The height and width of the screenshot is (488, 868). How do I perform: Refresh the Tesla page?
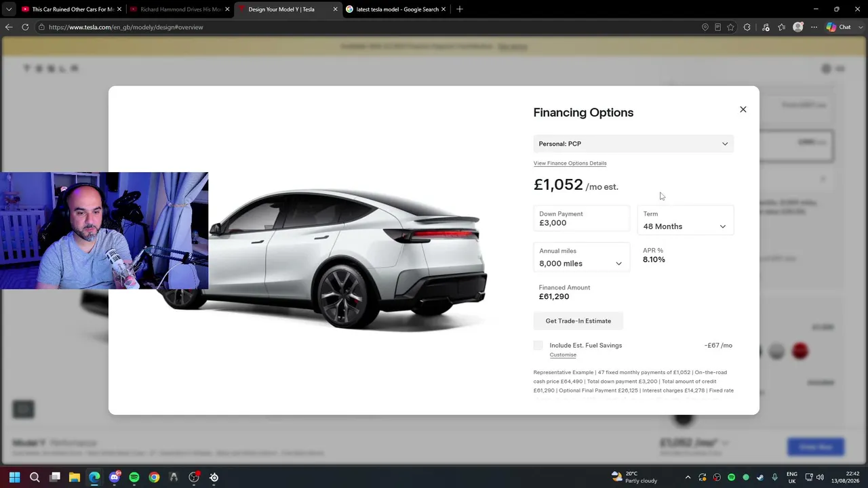(x=25, y=27)
